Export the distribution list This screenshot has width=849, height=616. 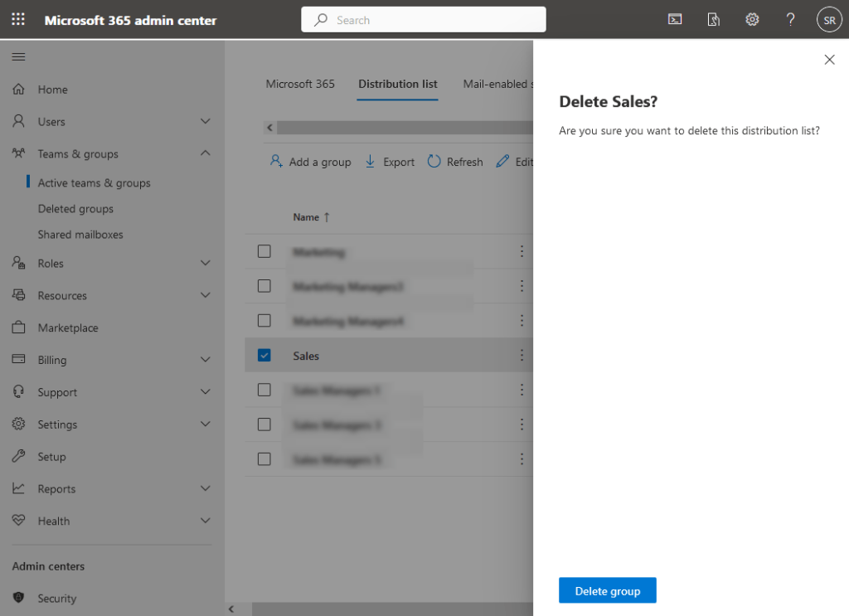click(389, 162)
